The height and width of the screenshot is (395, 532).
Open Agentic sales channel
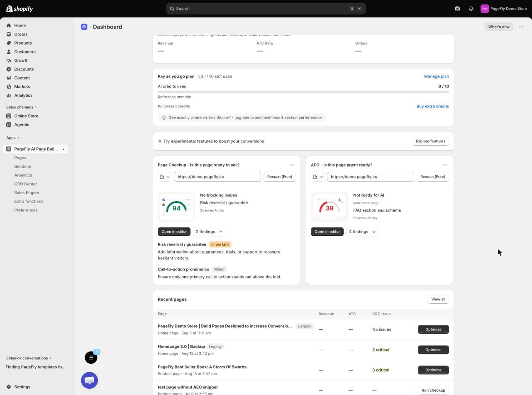[21, 125]
